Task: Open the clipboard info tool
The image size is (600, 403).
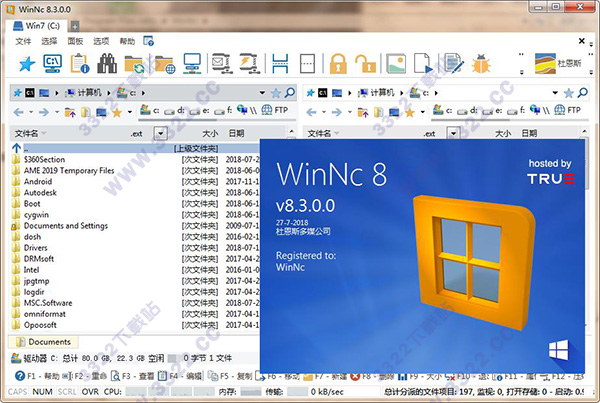Action: tap(80, 64)
